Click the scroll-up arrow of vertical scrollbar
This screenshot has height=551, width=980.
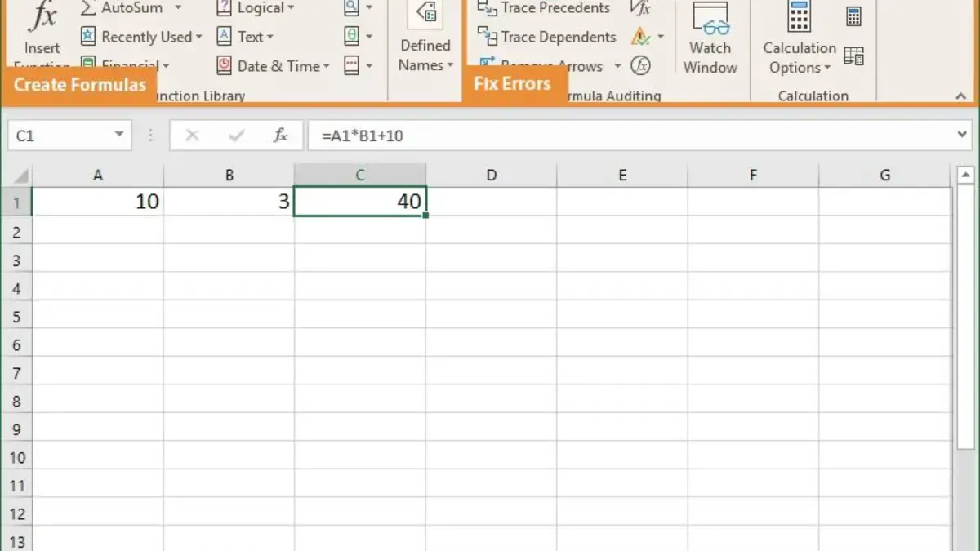tap(966, 175)
